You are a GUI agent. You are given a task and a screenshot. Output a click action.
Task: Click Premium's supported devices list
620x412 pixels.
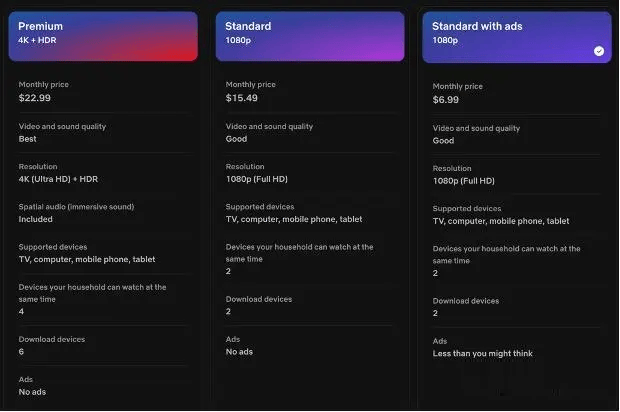(x=87, y=259)
